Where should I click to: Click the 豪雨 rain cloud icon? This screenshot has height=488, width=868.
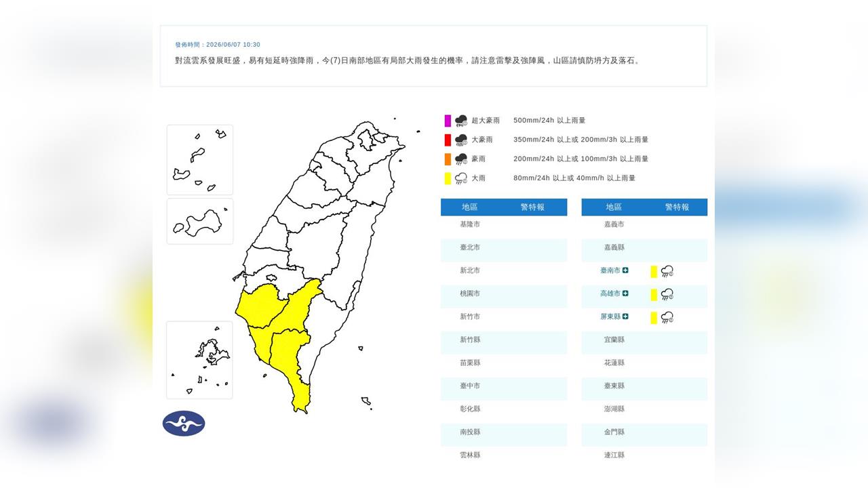click(x=461, y=159)
